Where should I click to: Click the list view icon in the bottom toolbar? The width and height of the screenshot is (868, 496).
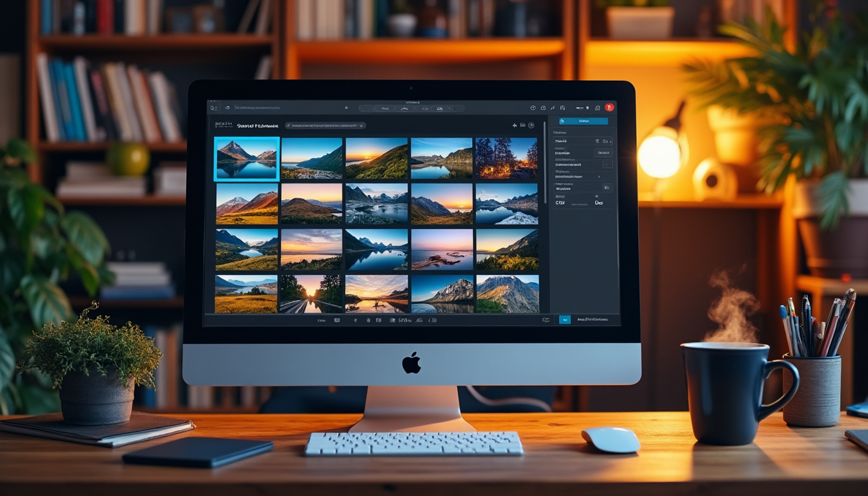click(x=337, y=320)
